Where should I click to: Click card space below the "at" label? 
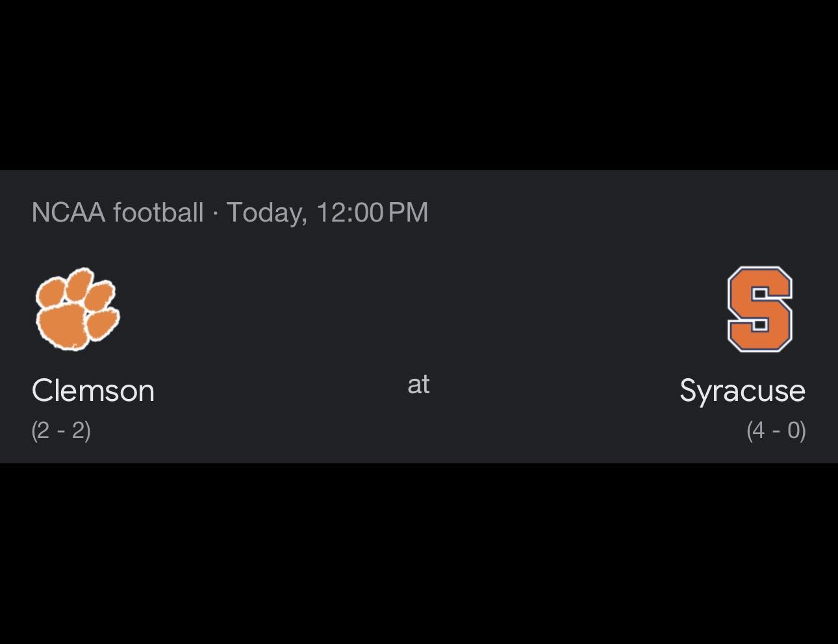tap(418, 430)
